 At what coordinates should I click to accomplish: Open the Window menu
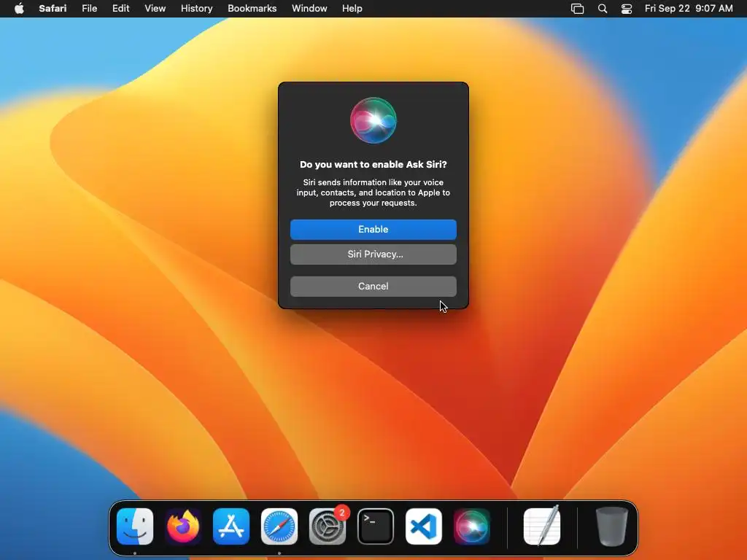pyautogui.click(x=309, y=9)
